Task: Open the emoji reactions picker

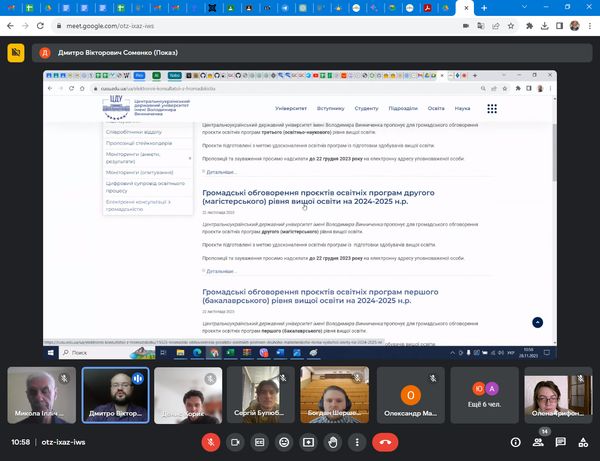Action: [284, 441]
